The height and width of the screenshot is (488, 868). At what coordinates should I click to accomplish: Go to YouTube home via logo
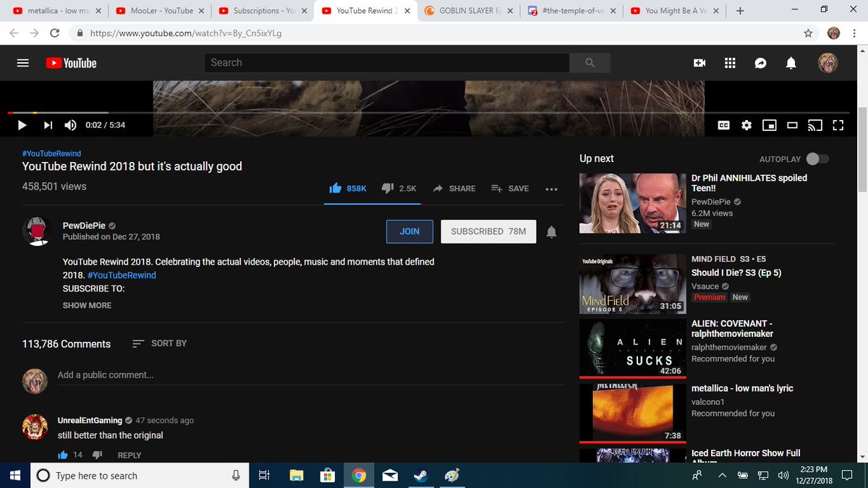(x=71, y=63)
